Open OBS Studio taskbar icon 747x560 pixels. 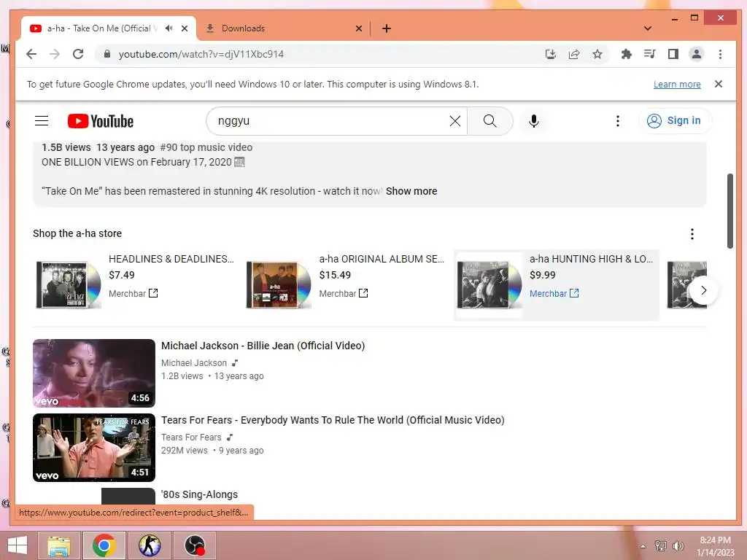pos(195,545)
